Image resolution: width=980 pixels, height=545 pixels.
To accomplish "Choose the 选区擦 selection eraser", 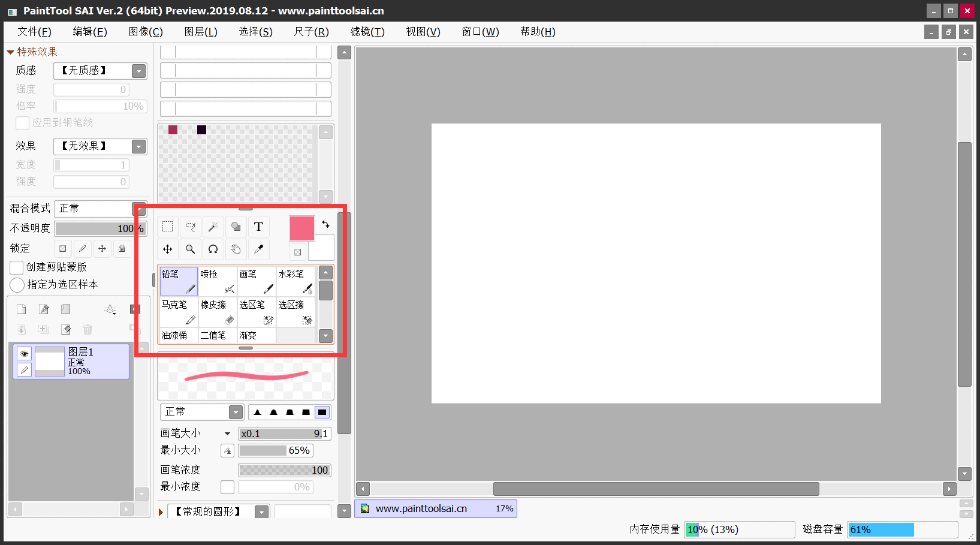I will coord(295,312).
